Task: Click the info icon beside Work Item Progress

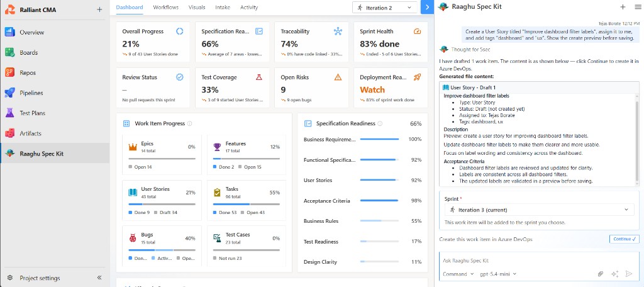Action: (190, 123)
